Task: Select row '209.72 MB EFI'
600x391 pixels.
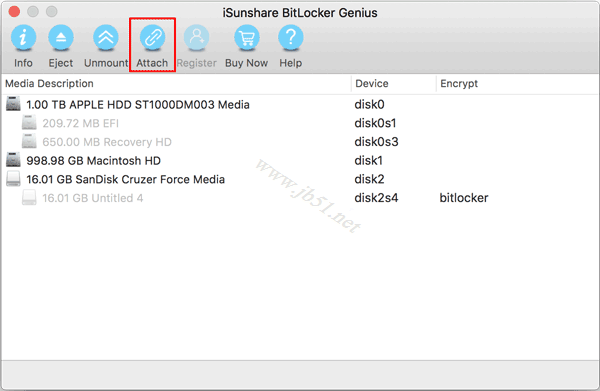Action: pyautogui.click(x=300, y=123)
